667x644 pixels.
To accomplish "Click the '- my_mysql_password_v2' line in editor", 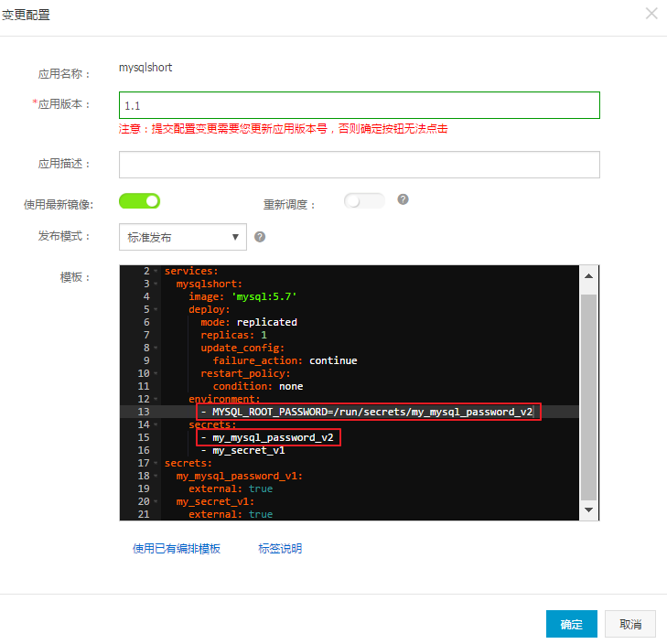I will tap(267, 437).
